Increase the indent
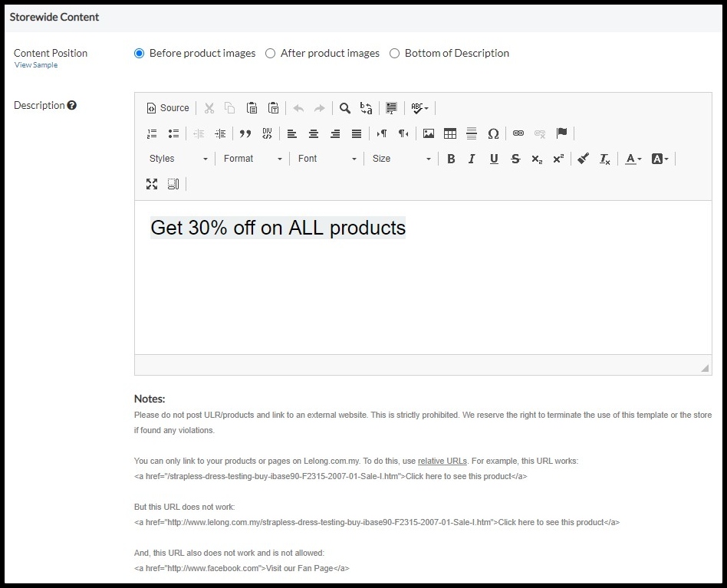 pos(220,133)
